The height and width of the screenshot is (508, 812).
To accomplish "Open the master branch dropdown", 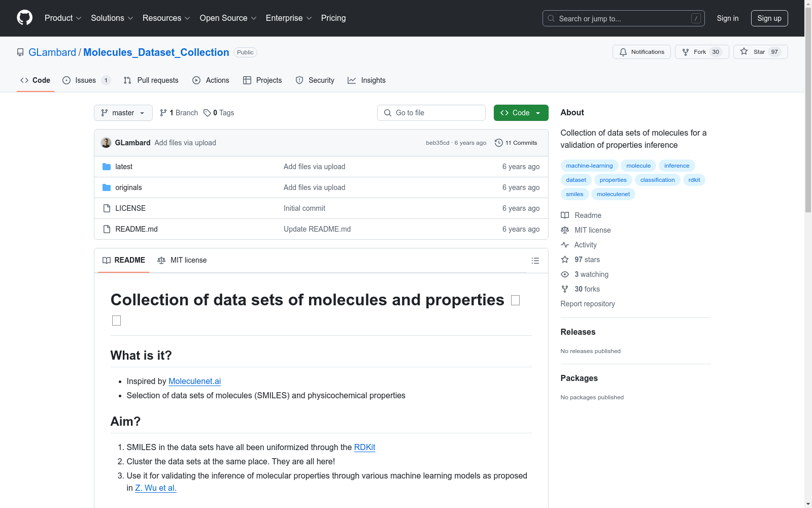I will (123, 113).
